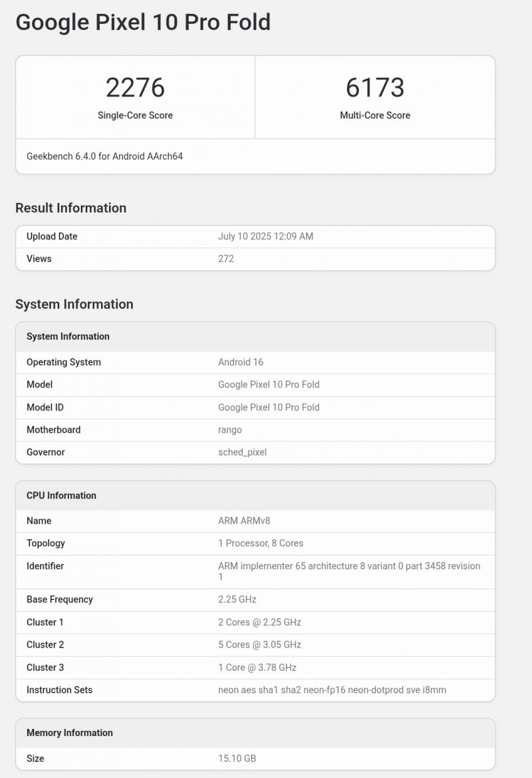Select the Governor sched_pixel value
The width and height of the screenshot is (532, 778).
[242, 452]
